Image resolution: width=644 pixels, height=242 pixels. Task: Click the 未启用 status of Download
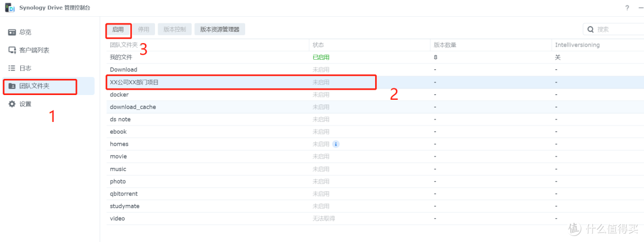(x=321, y=69)
